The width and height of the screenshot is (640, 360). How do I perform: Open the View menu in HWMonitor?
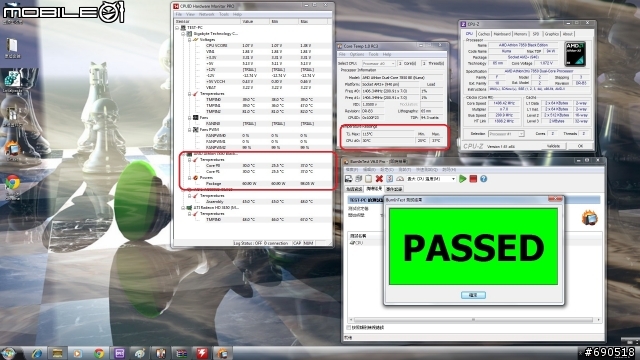[190, 14]
